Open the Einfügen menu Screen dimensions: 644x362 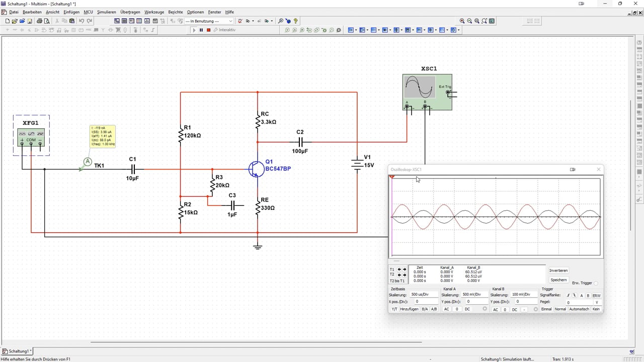pyautogui.click(x=71, y=12)
